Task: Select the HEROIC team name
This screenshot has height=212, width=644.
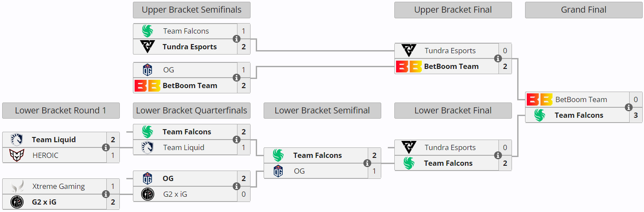Action: coord(45,155)
